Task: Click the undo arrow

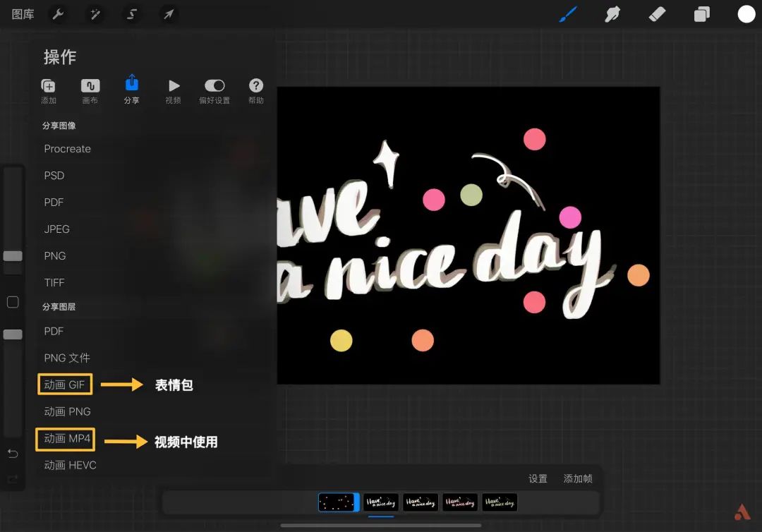Action: tap(13, 453)
